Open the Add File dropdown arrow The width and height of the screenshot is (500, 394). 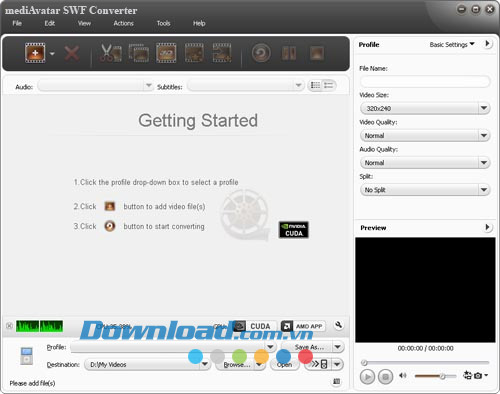52,53
